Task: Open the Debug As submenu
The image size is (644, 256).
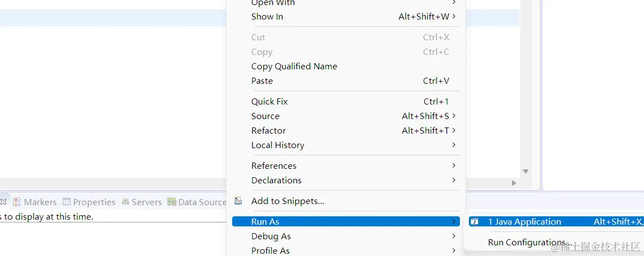Action: (346, 236)
